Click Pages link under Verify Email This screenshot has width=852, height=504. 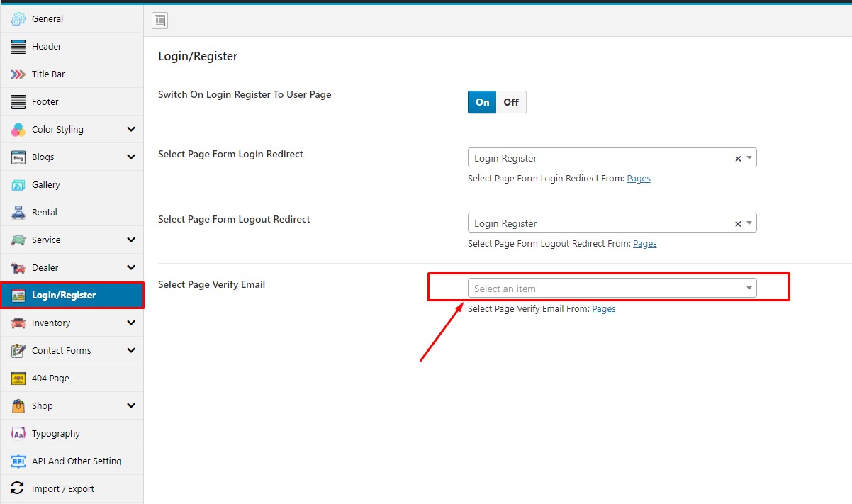pos(603,309)
